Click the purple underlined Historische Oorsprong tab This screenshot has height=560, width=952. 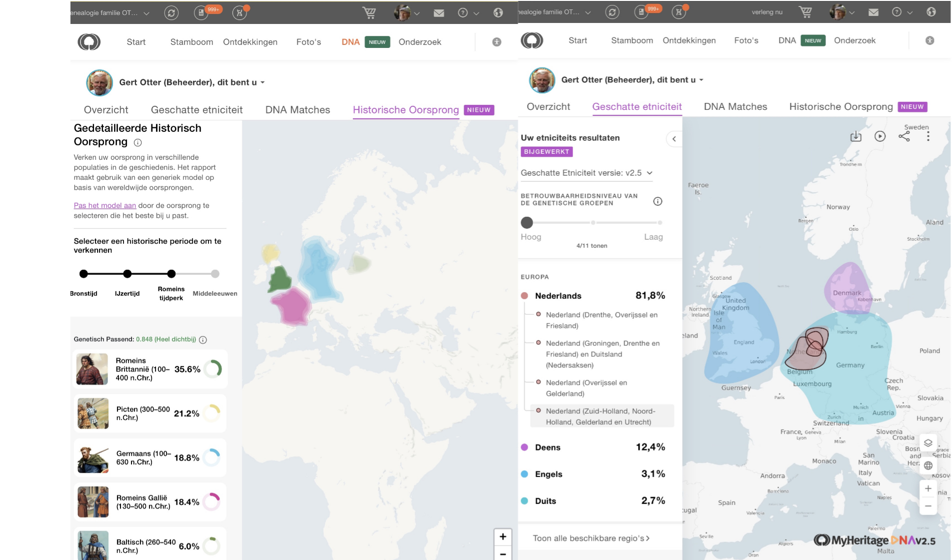405,110
